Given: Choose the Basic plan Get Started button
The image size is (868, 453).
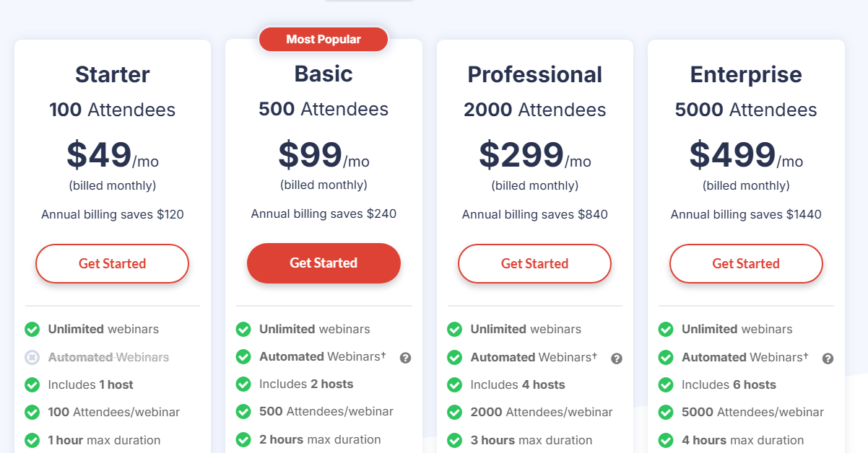Looking at the screenshot, I should click(x=324, y=263).
